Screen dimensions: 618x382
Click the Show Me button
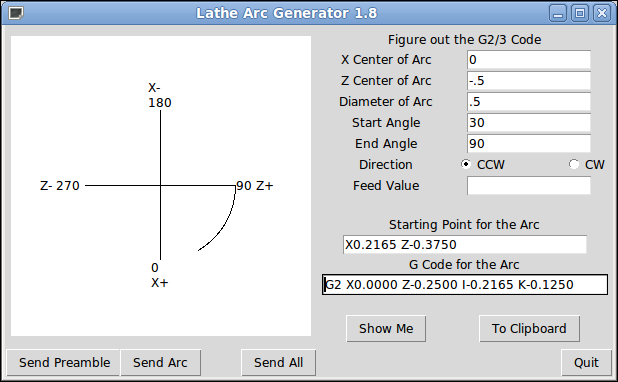tap(386, 328)
